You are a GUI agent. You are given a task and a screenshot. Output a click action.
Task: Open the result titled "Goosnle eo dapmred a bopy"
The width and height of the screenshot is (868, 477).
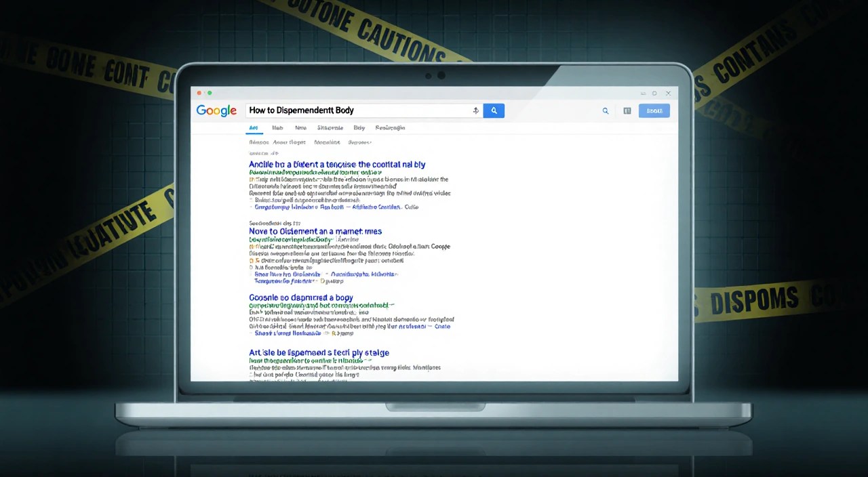301,297
